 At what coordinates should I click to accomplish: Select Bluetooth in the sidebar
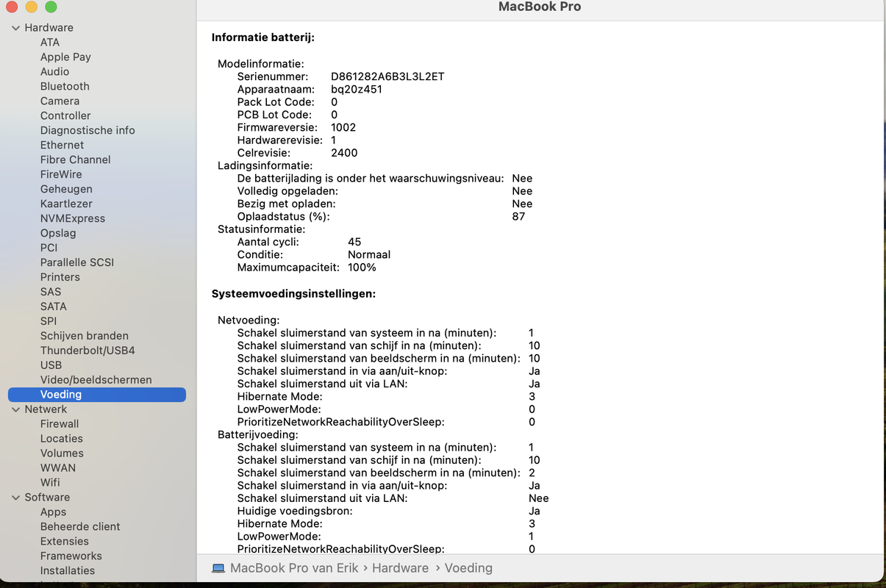click(x=65, y=86)
